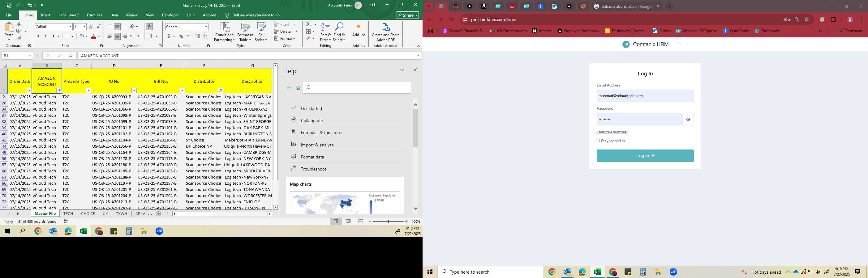Toggle Underline formatting in Excel
This screenshot has width=868, height=278.
(x=53, y=36)
